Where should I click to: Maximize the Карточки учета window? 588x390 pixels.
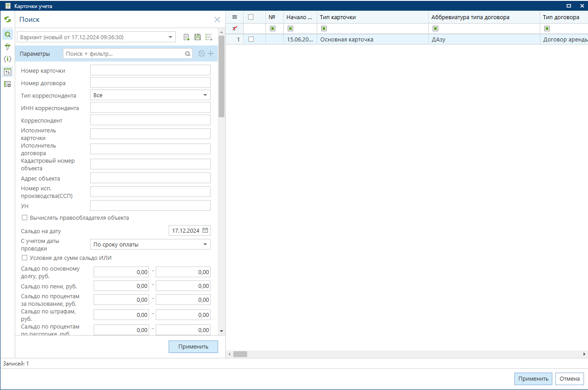click(x=568, y=6)
